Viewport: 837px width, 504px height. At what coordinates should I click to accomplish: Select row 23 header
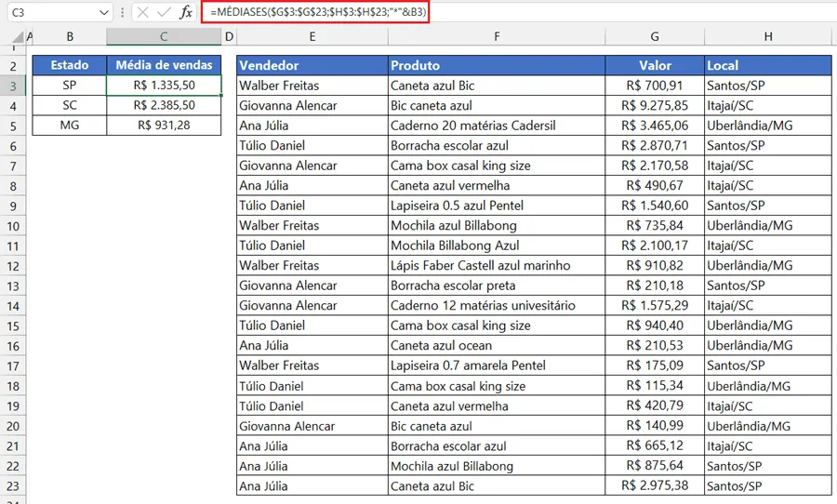coord(13,486)
